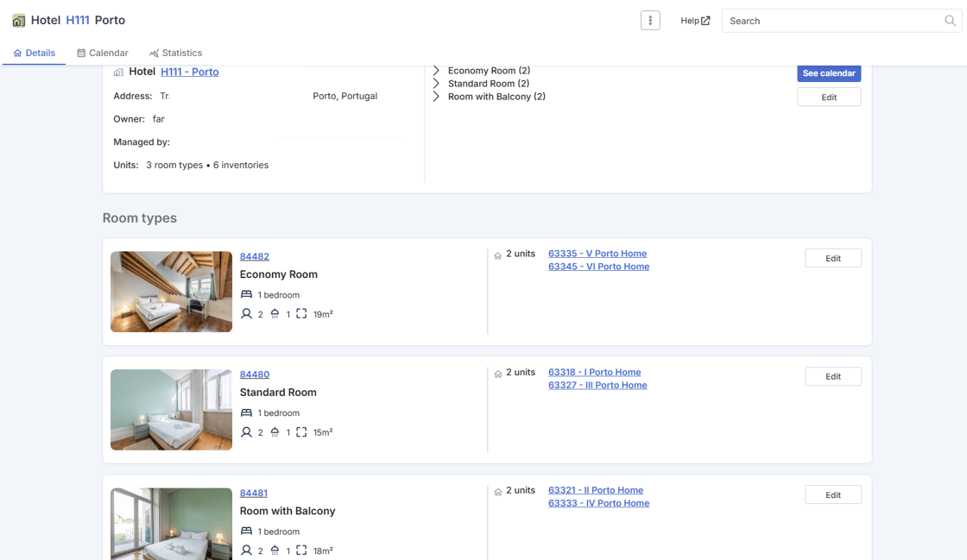
Task: Expand the Standard Room (2) chevron
Action: point(436,83)
